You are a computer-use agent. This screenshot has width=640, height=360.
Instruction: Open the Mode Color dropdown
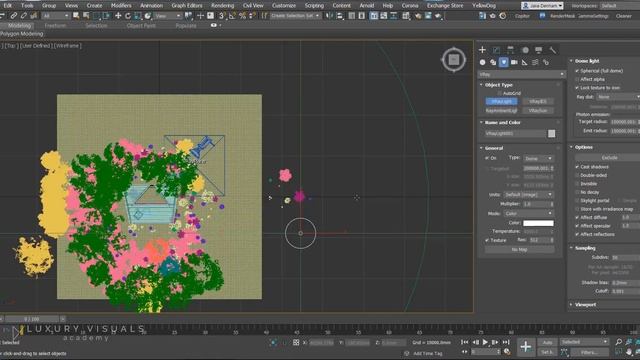point(529,213)
